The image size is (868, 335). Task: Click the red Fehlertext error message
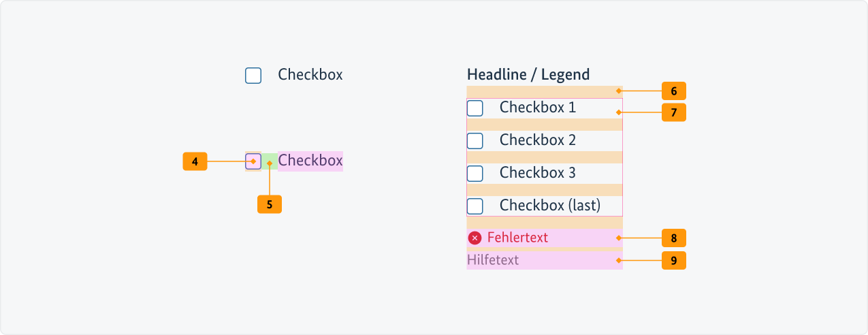click(x=517, y=238)
